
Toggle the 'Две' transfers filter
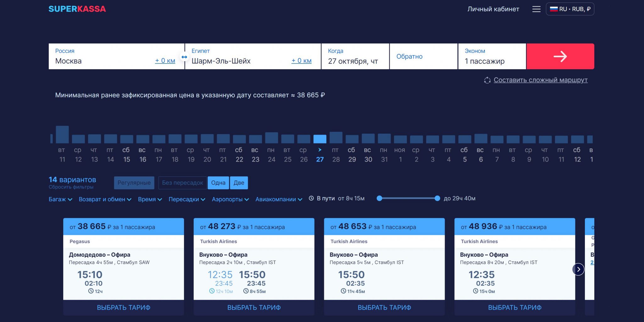(x=239, y=183)
